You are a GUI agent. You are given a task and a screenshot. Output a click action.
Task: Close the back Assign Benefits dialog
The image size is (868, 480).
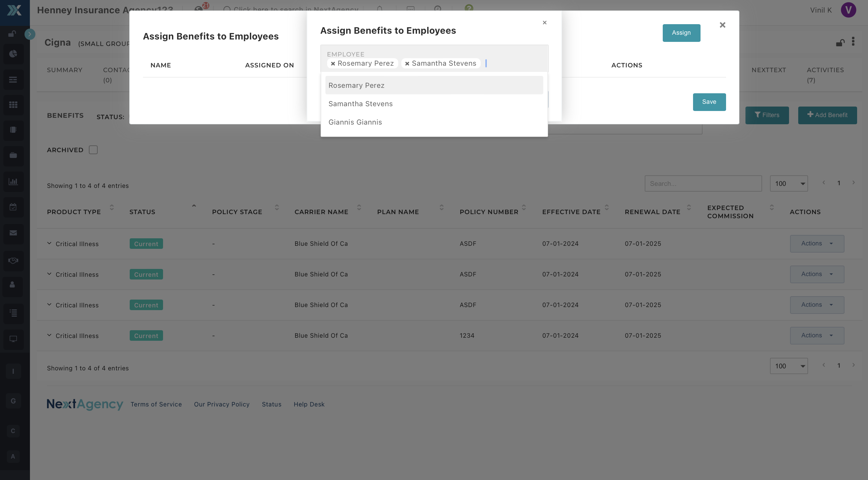(723, 25)
